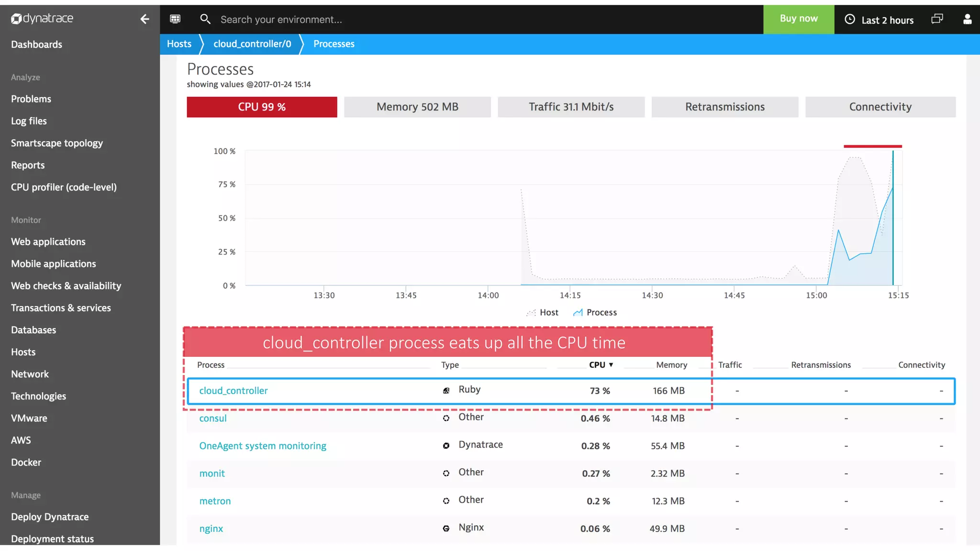The height and width of the screenshot is (551, 980).
Task: Open VMware in sidebar
Action: click(x=29, y=418)
